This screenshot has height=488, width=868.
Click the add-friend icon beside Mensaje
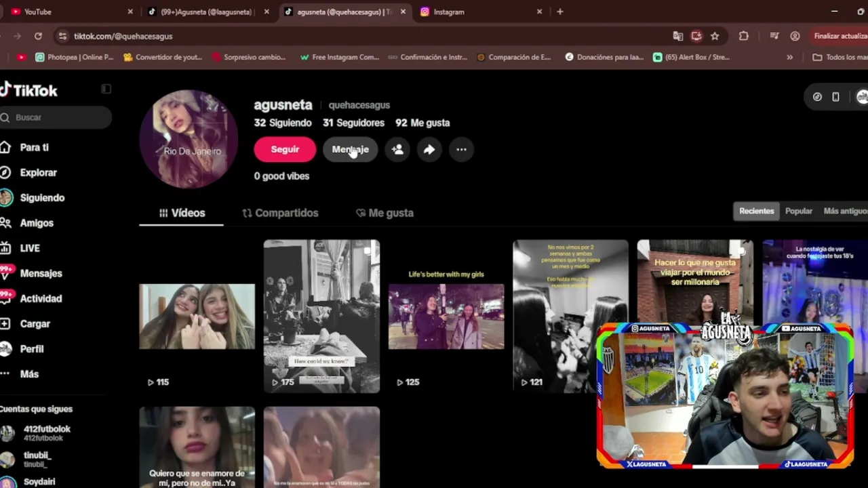click(x=397, y=149)
